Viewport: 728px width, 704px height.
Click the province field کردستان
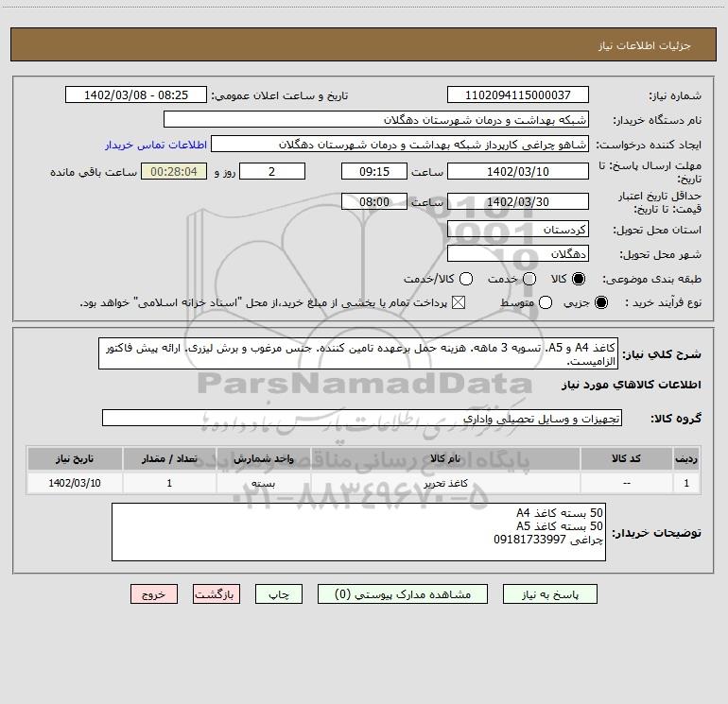518,230
